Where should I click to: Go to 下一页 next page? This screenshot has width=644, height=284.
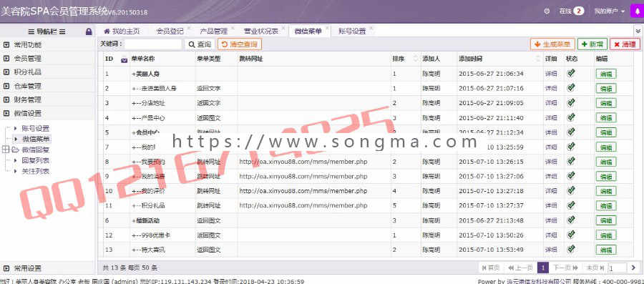pyautogui.click(x=565, y=268)
